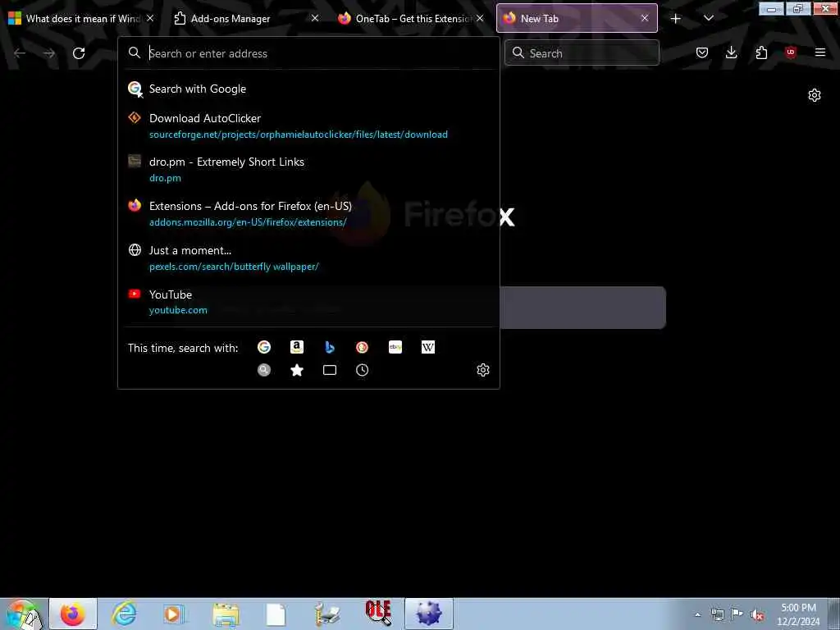Close the Add-ons Manager tab
840x630 pixels.
[x=315, y=18]
